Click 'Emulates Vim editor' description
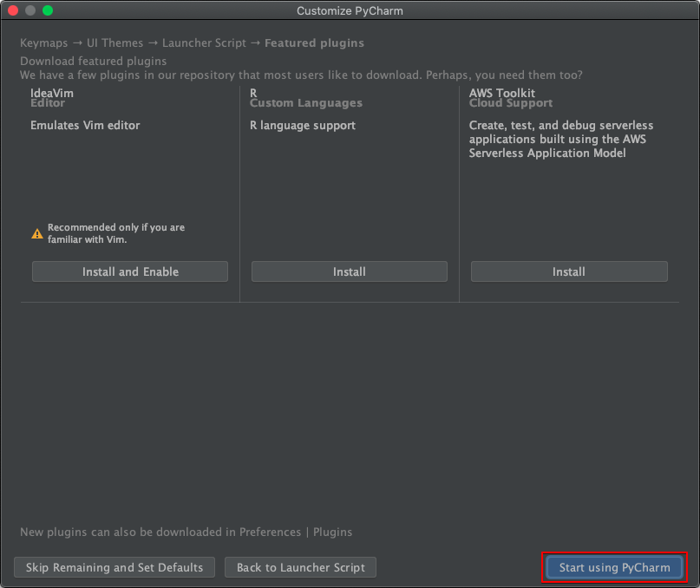This screenshot has height=588, width=700. coord(85,126)
